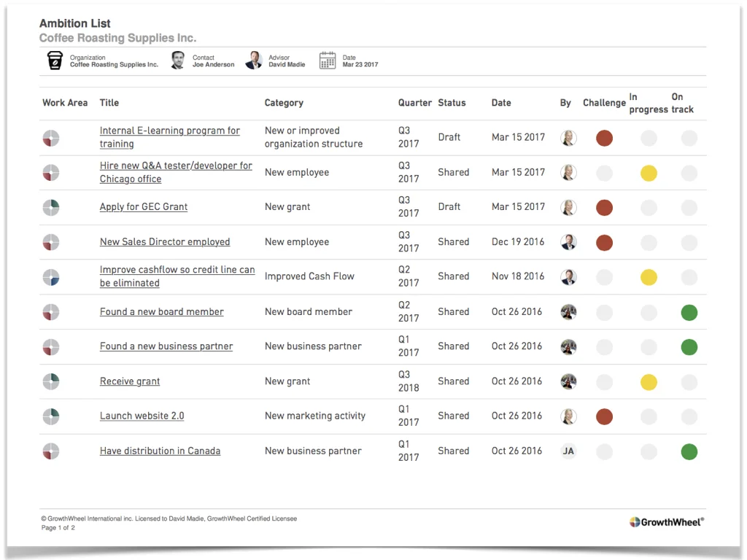The image size is (747, 560).
Task: Open Hire new Q&A tester/developer for Chicago office
Action: coord(176,172)
